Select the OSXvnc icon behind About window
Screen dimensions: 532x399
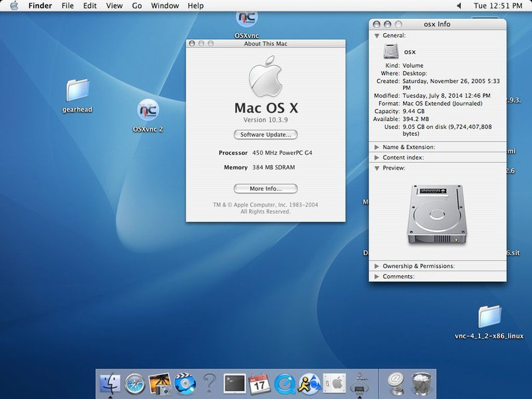pyautogui.click(x=247, y=19)
